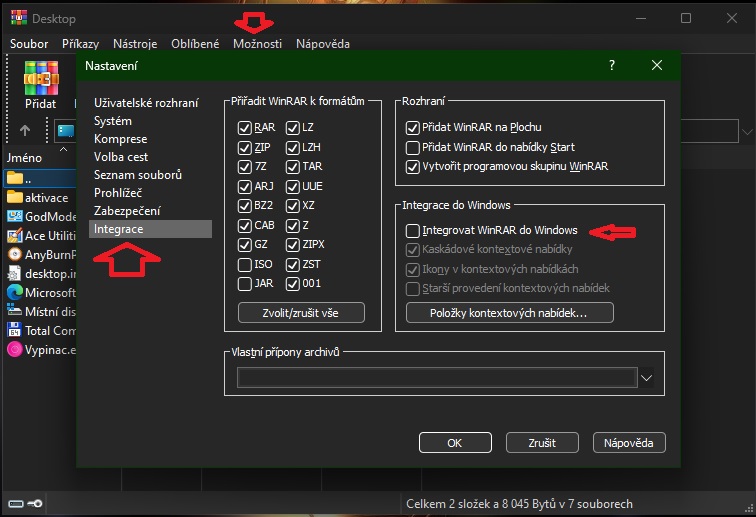Open the Příkazy menu
This screenshot has width=756, height=517.
pyautogui.click(x=80, y=44)
